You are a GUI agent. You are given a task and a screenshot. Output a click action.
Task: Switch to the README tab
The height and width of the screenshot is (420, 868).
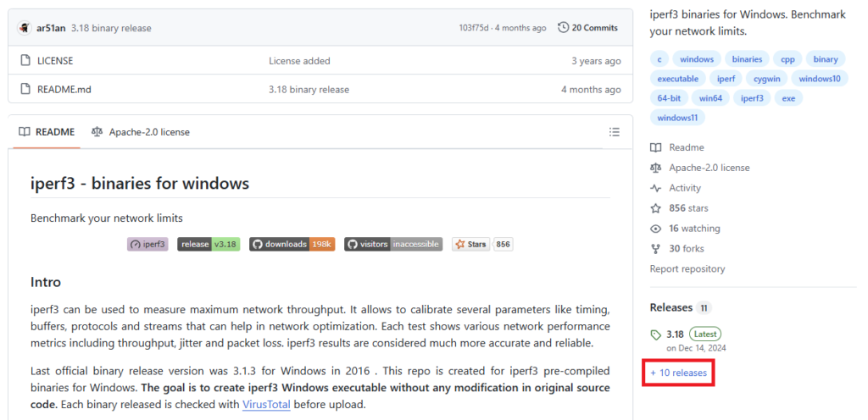(x=47, y=132)
